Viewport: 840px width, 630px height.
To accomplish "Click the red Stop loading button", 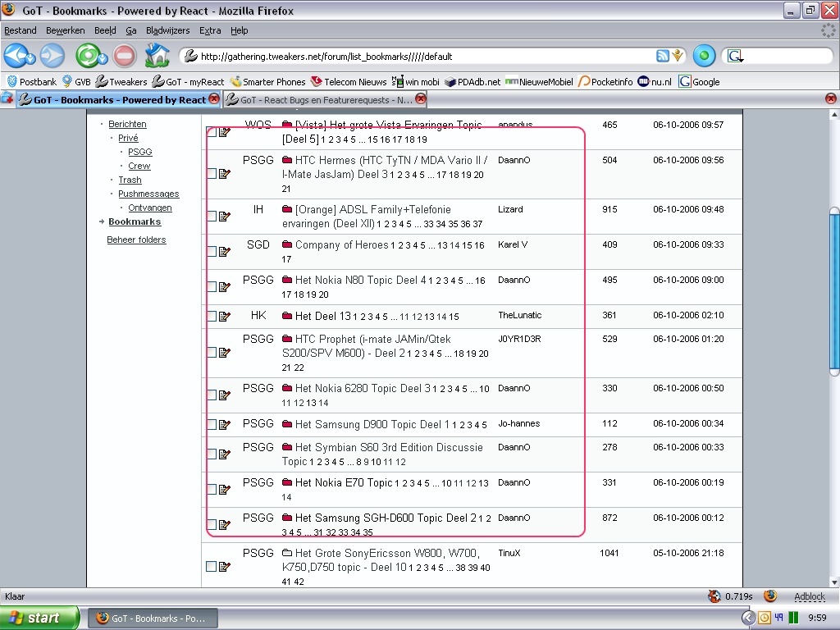I will coord(125,56).
